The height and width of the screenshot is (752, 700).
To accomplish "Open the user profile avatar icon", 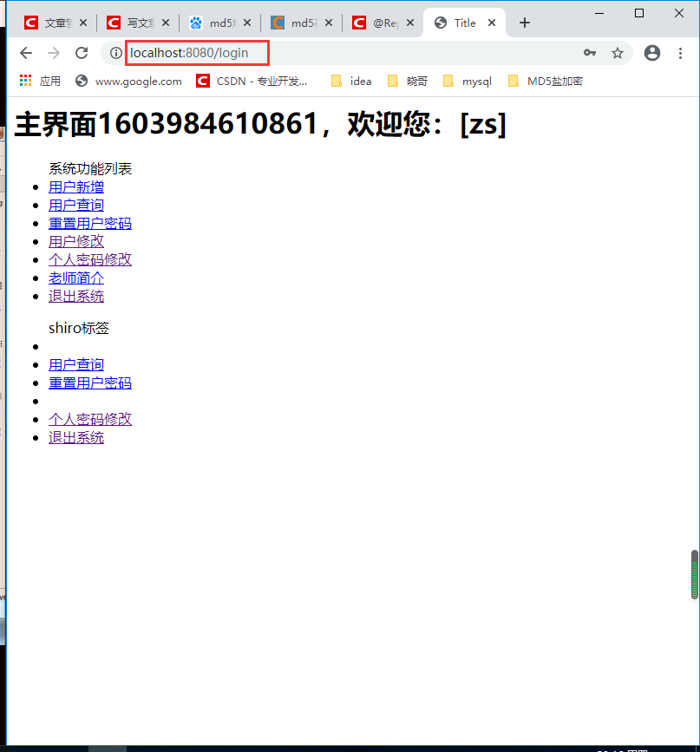I will [x=652, y=53].
